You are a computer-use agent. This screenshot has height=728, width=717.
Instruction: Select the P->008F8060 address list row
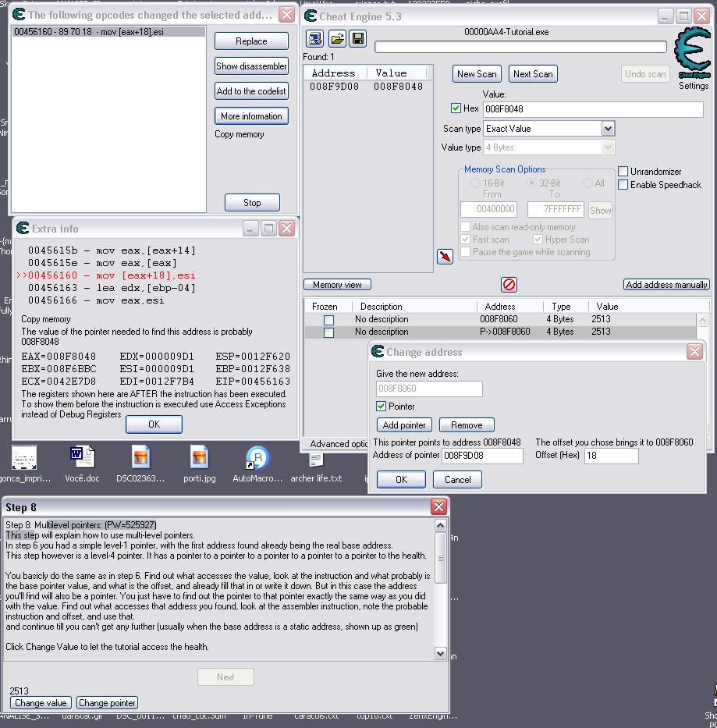click(501, 332)
